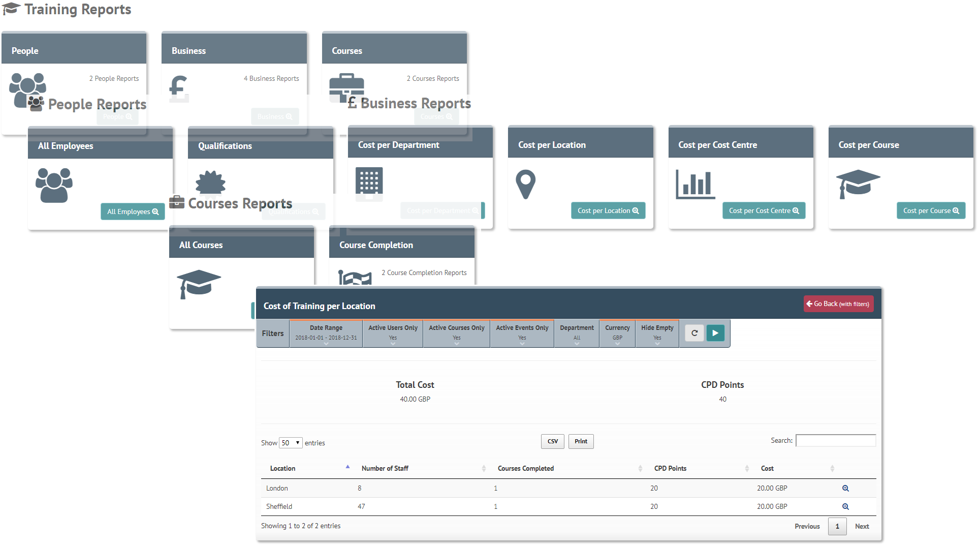Viewport: 980px width, 547px height.
Task: Click the graduation cap icon in Cost per Course
Action: [x=858, y=184]
